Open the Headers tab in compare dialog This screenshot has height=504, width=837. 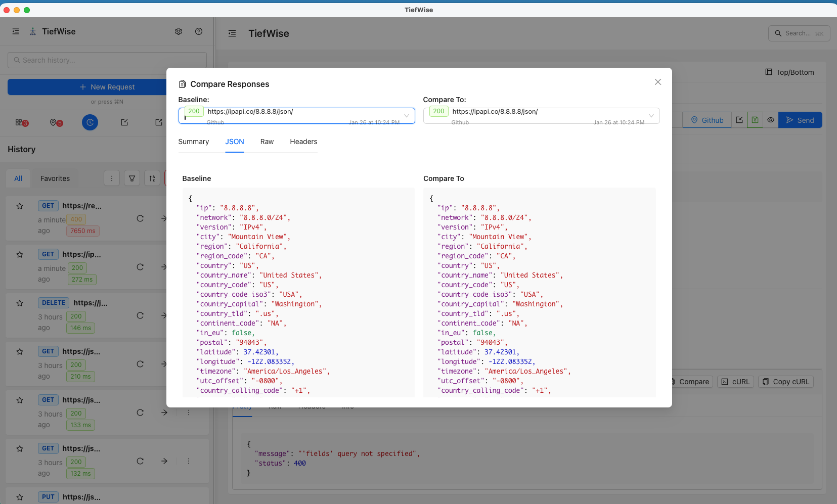click(x=303, y=142)
